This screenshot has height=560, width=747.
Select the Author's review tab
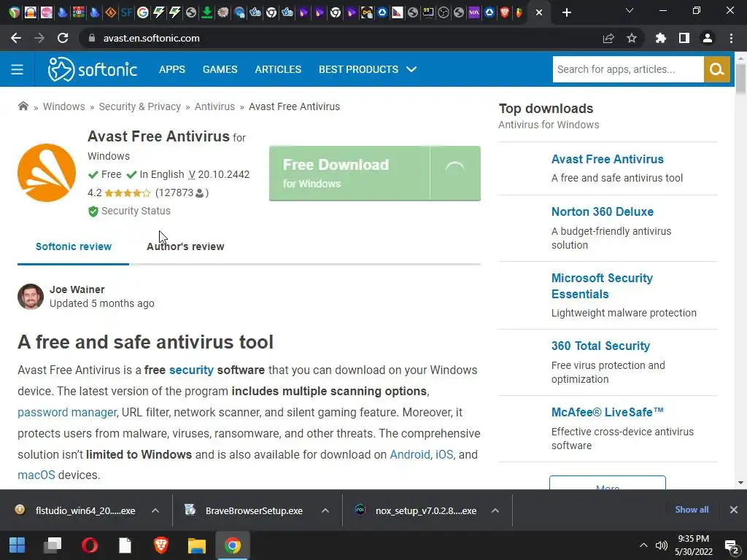(x=185, y=246)
